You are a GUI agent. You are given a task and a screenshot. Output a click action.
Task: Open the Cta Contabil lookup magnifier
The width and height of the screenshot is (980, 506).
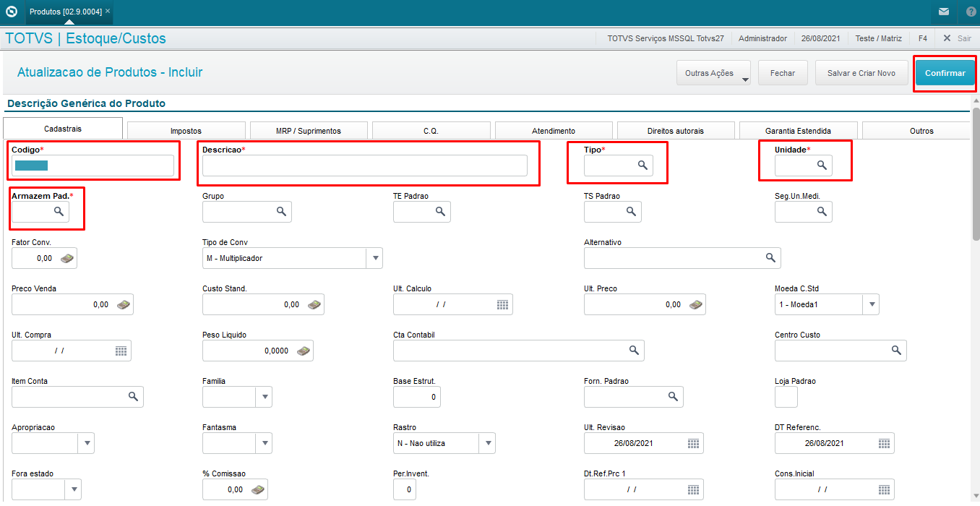tap(634, 351)
